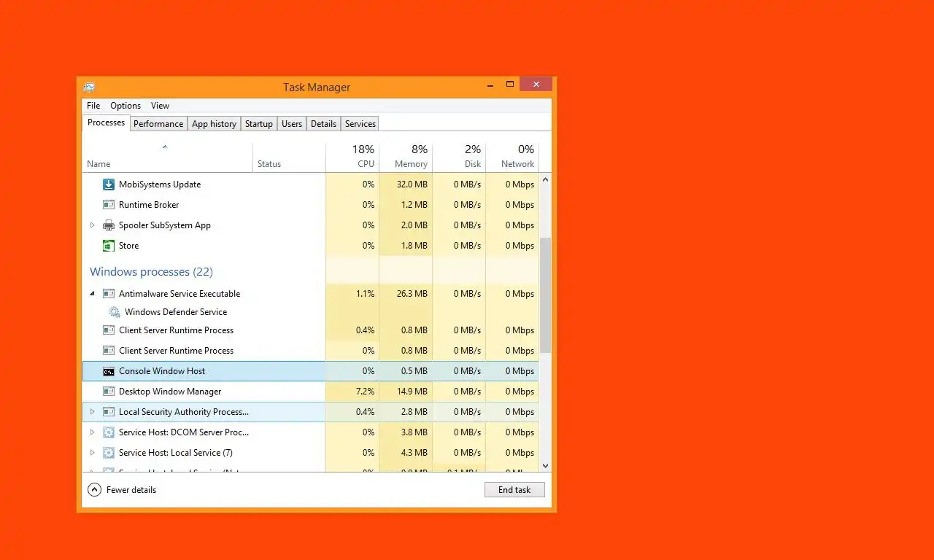The height and width of the screenshot is (560, 934).
Task: Switch to the Services tab
Action: click(x=360, y=124)
